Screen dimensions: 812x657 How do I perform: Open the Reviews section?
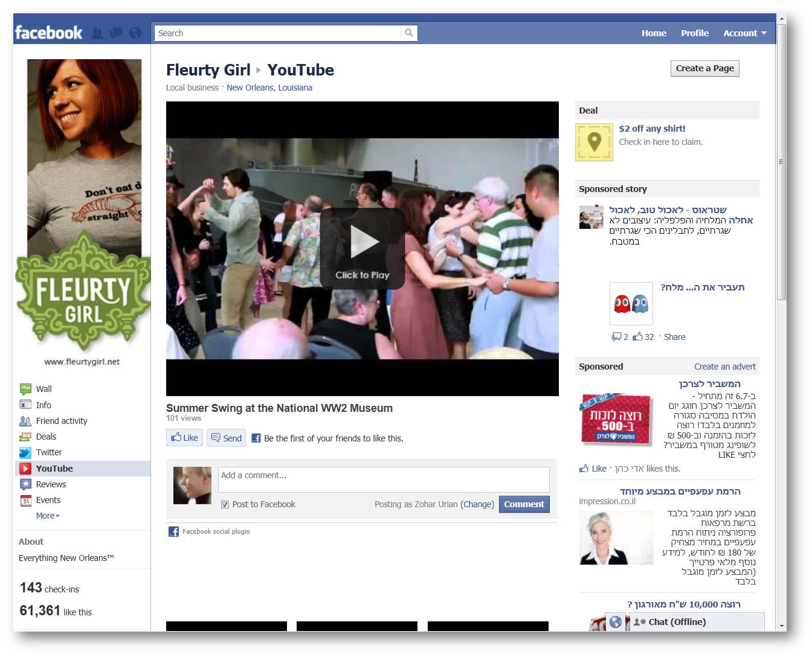pos(51,484)
